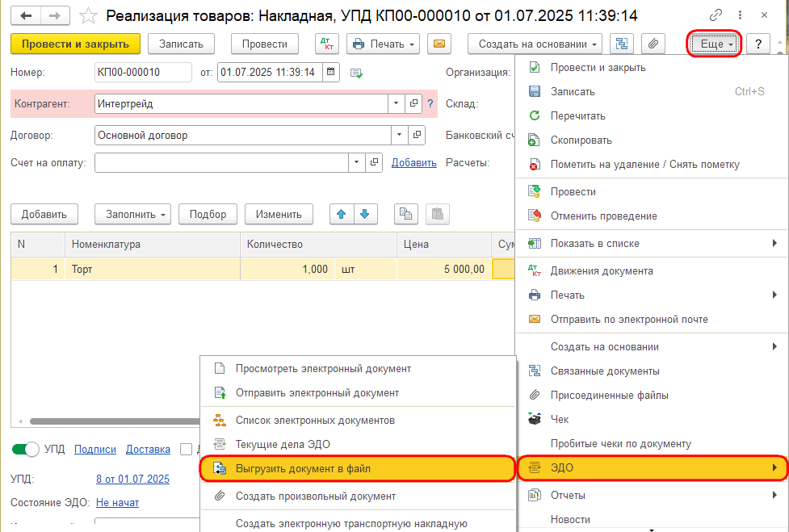Toggle the УПД switch
Viewport: 789px width, 532px height.
pyautogui.click(x=25, y=449)
